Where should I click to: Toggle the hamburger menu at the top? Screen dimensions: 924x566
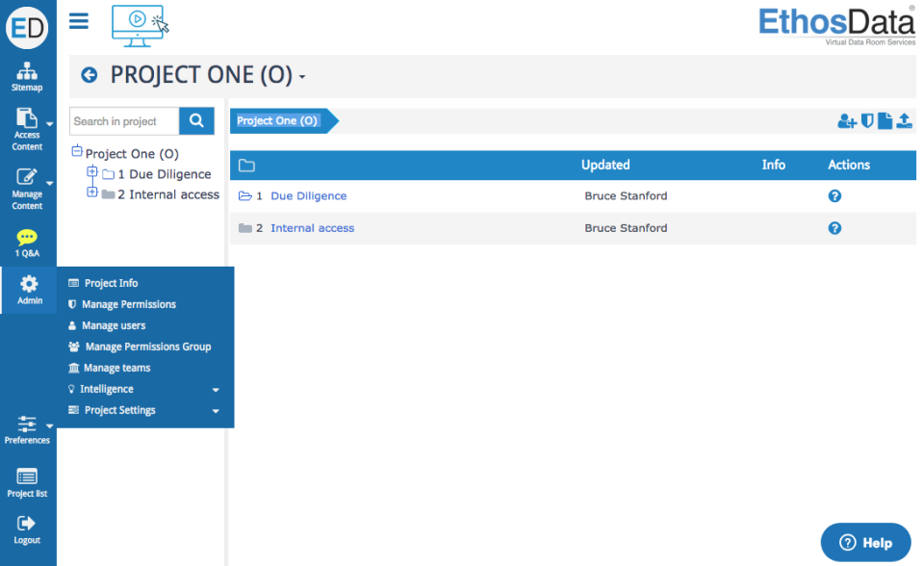click(x=79, y=21)
